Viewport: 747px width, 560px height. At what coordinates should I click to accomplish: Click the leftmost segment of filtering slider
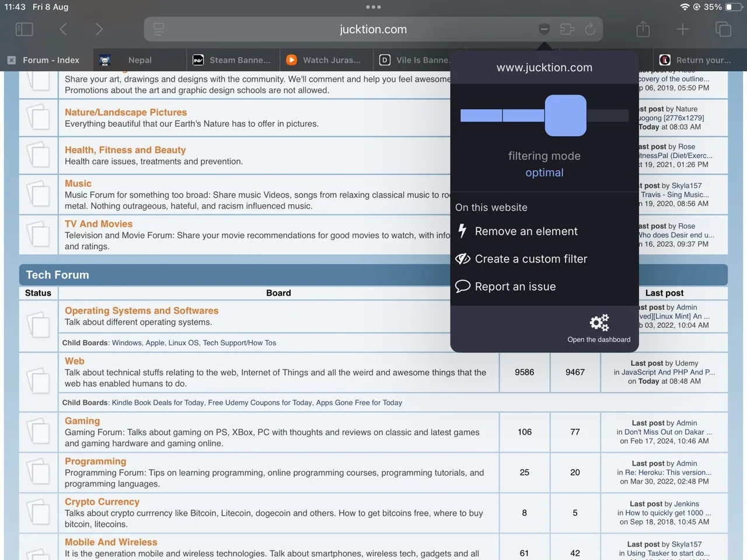point(481,116)
